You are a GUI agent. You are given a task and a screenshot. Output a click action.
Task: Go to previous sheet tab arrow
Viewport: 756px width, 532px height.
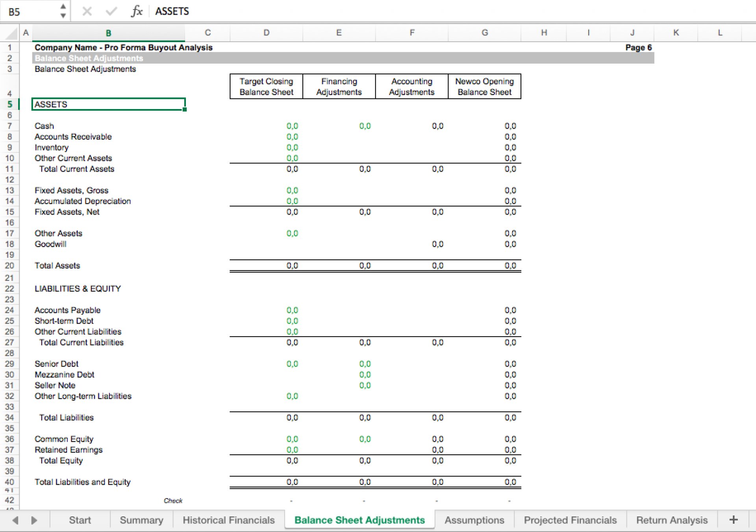15,520
